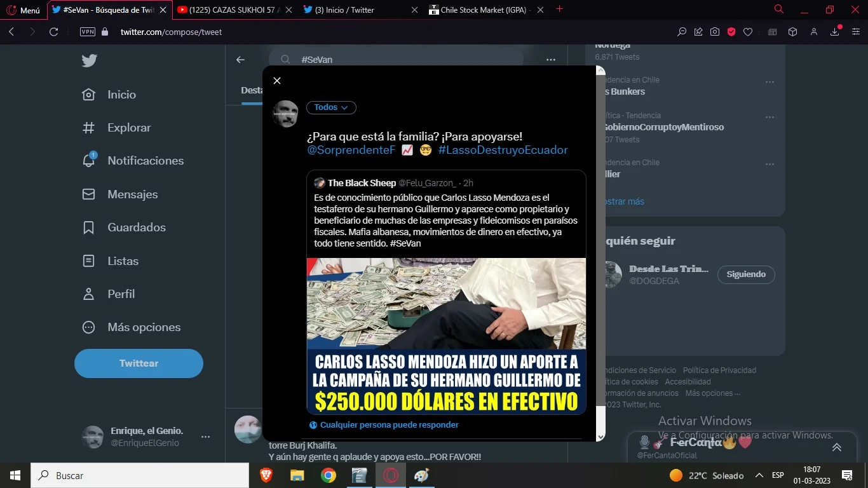
Task: Open Listas in the sidebar
Action: tap(110, 261)
